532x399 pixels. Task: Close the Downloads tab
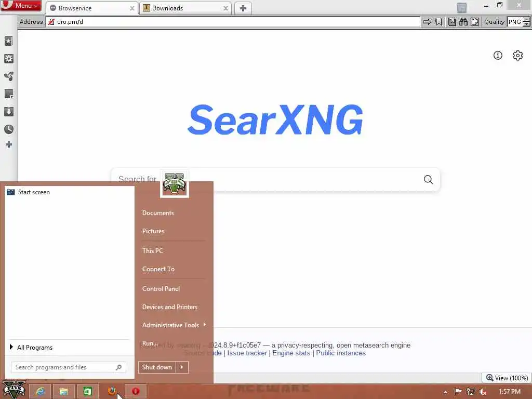click(225, 8)
